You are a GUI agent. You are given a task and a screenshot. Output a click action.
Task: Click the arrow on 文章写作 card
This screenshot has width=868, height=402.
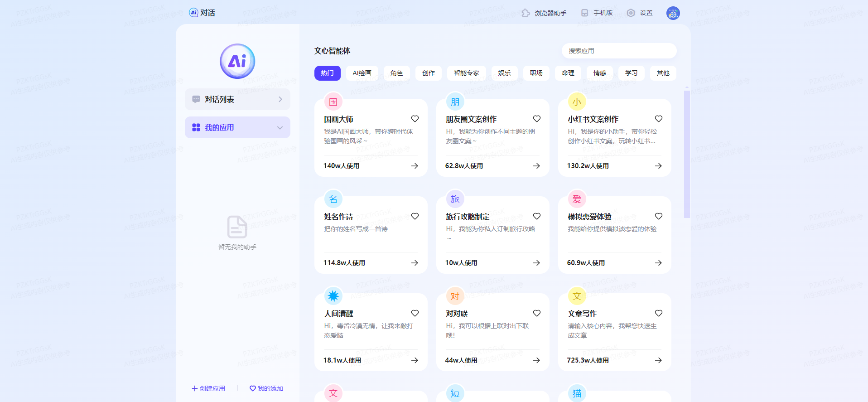(658, 360)
